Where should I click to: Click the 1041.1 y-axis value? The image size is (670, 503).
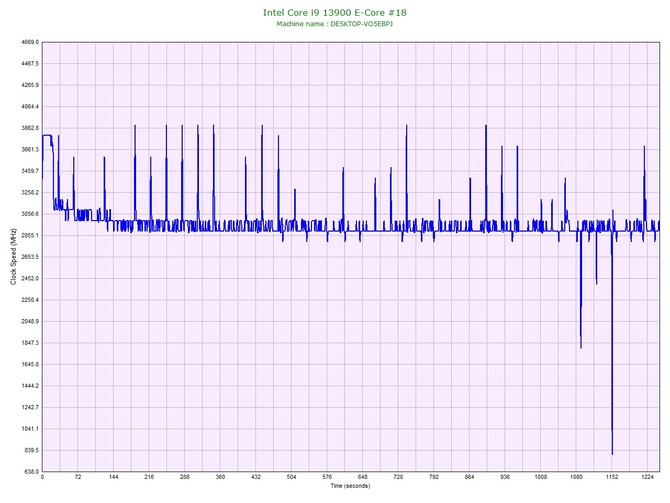(30, 429)
